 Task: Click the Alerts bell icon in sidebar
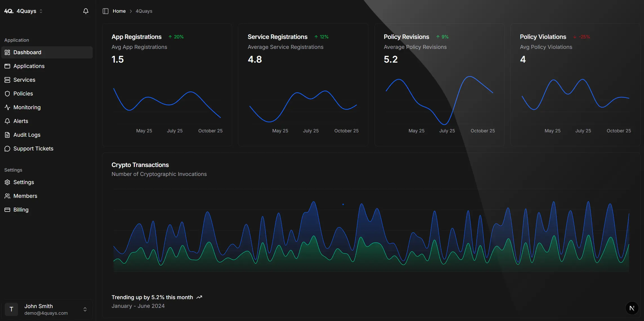(x=7, y=121)
